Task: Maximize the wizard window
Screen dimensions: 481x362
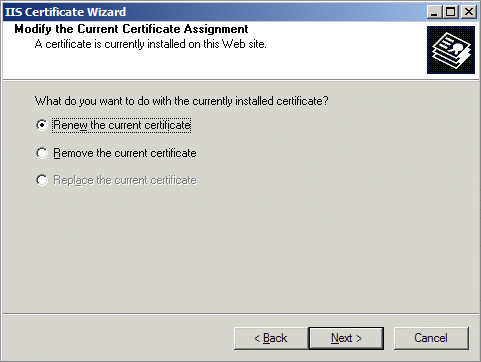Action: coord(451,12)
